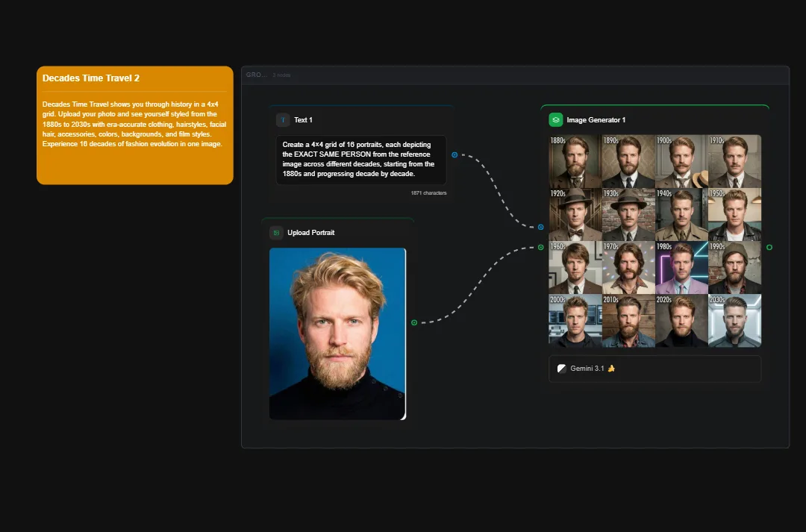Click the orange description card

[x=134, y=127]
